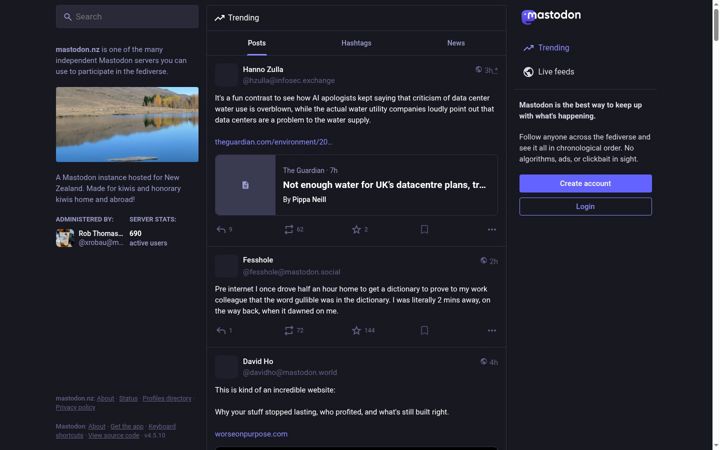Viewport: 720px width, 450px height.
Task: Boost Hanno Zulla's post
Action: (x=288, y=229)
